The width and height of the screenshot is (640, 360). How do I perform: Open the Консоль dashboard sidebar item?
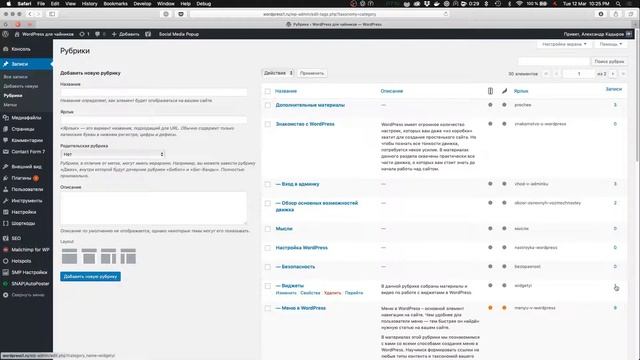point(21,49)
